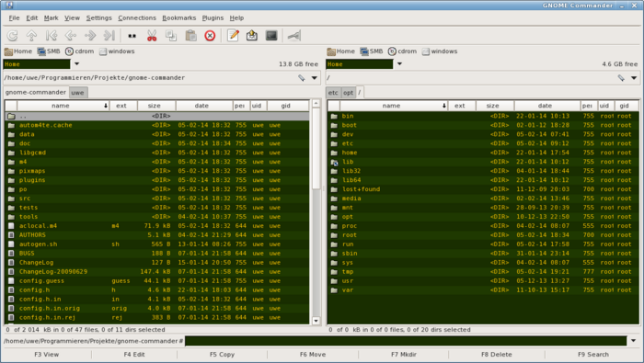Click the Go to last directory icon
644x363 pixels.
coord(109,36)
